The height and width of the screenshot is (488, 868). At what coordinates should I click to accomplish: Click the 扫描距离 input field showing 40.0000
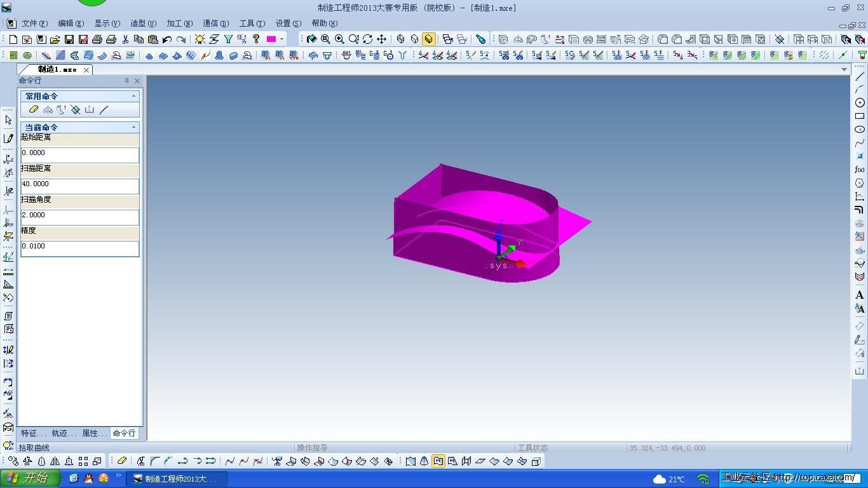click(79, 185)
